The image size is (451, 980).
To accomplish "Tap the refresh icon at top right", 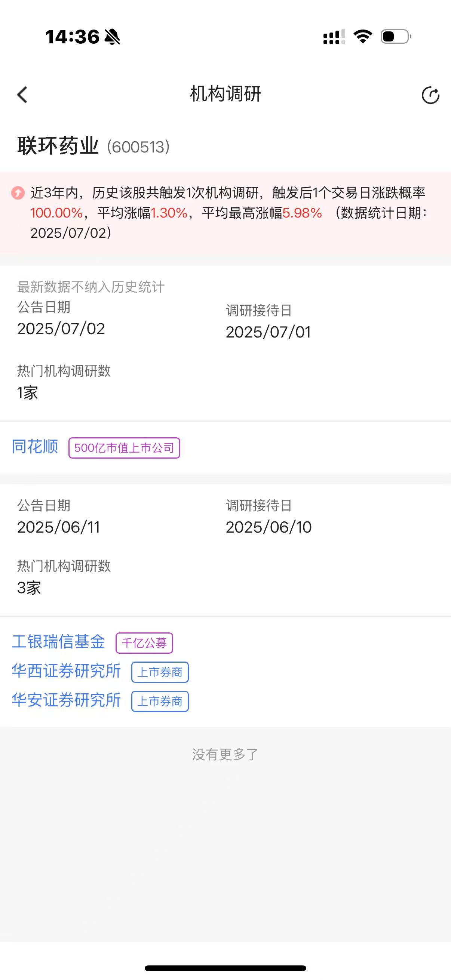I will 430,95.
